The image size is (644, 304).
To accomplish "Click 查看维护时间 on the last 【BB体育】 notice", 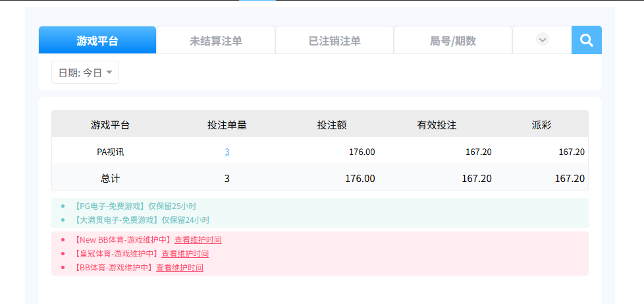I will [180, 268].
